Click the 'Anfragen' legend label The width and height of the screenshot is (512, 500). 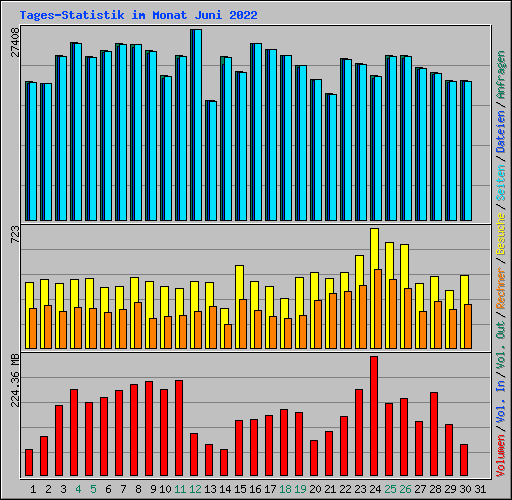pos(501,75)
